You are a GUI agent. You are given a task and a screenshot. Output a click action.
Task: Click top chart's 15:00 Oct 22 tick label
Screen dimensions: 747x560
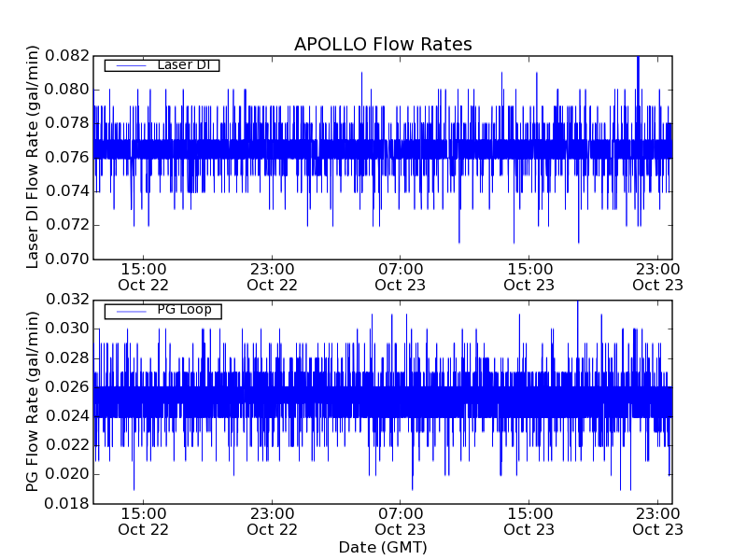click(144, 276)
